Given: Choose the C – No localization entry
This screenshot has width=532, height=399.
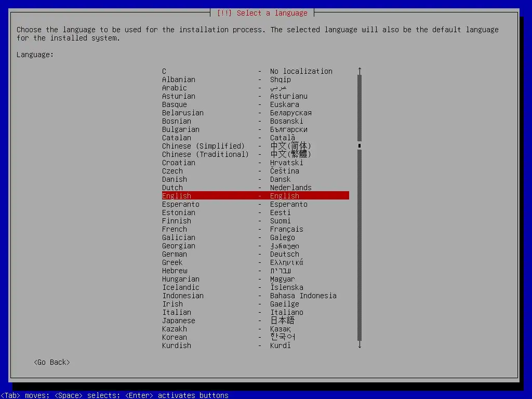Looking at the screenshot, I should [256, 71].
